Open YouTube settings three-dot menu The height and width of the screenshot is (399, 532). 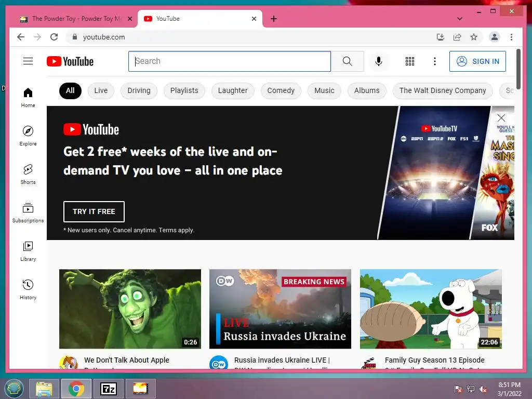click(435, 61)
